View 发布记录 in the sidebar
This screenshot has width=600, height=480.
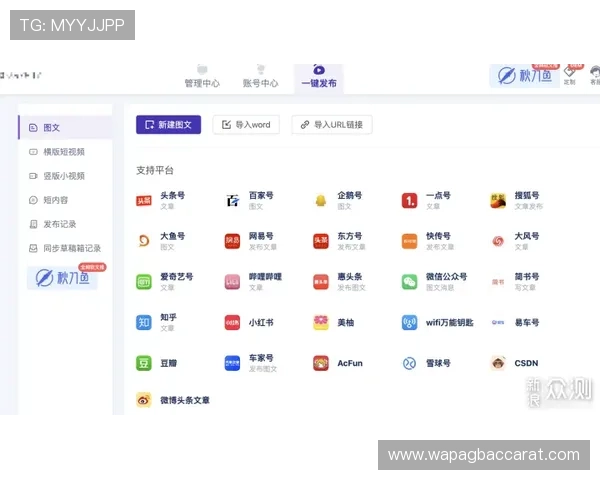(66, 224)
